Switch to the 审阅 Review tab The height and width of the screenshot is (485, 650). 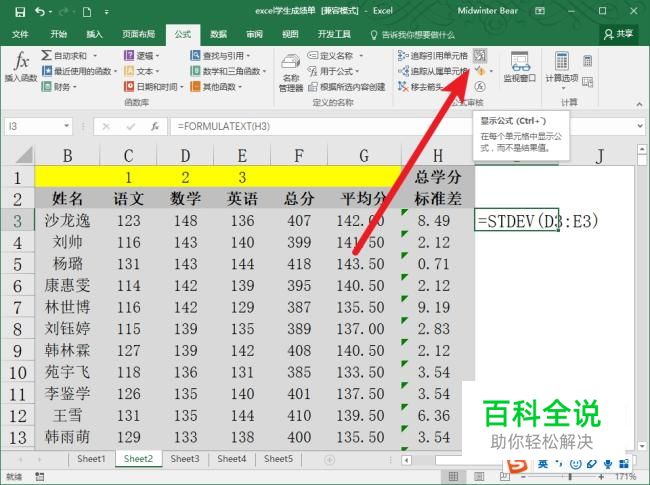tap(254, 34)
